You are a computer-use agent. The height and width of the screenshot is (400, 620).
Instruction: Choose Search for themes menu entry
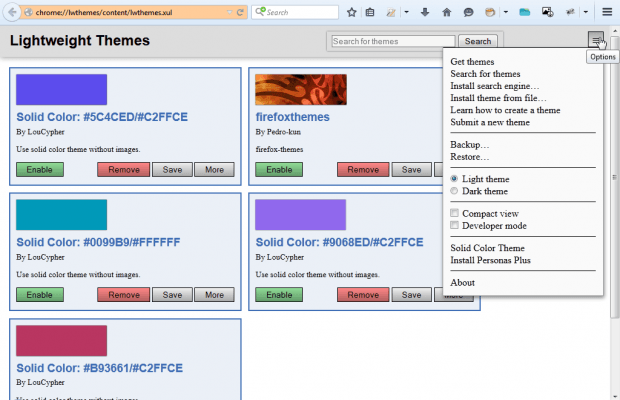485,74
